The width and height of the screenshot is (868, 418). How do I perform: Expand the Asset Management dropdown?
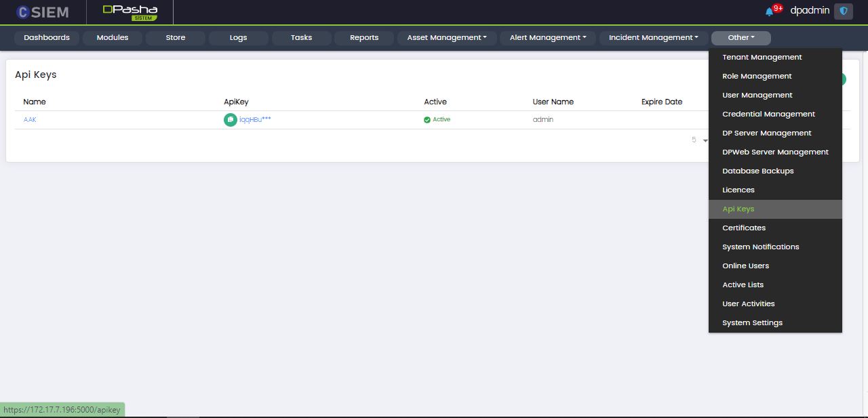tap(447, 38)
